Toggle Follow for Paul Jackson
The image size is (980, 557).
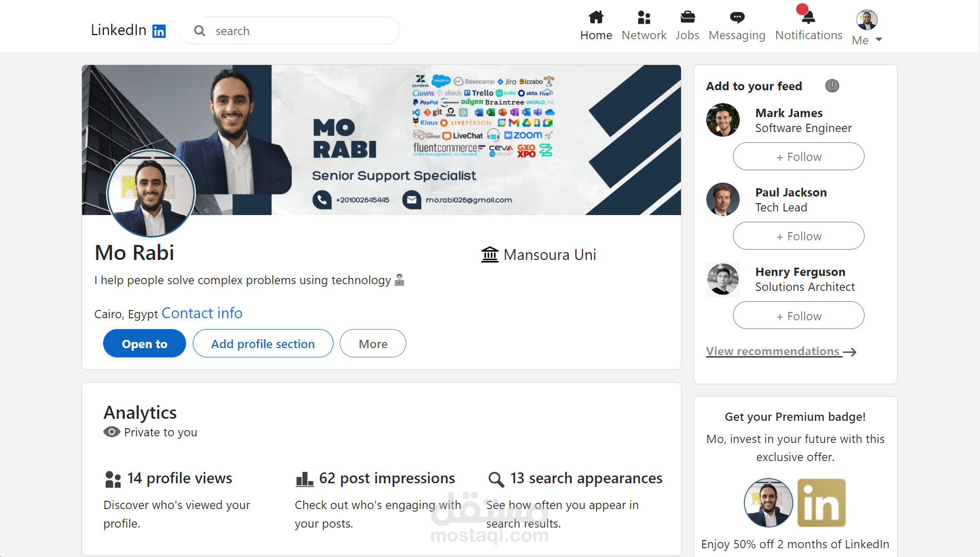click(x=798, y=236)
